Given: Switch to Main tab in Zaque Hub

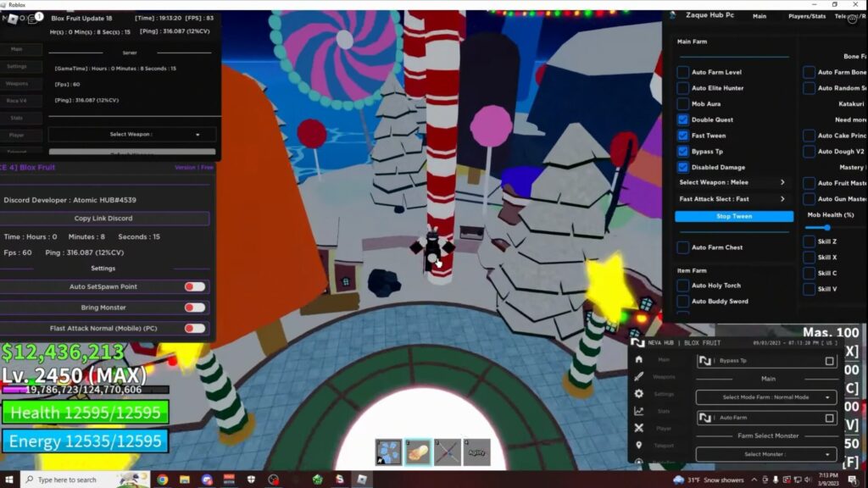Looking at the screenshot, I should tap(759, 16).
